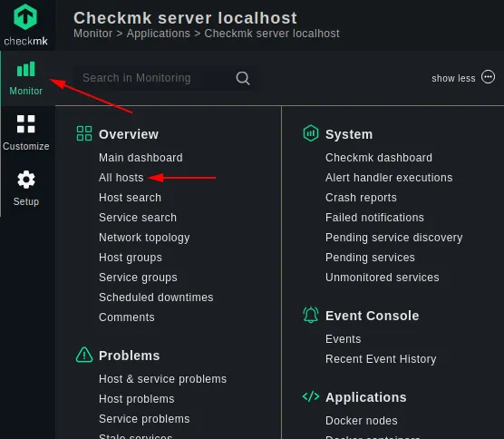Click Monitor in the breadcrumb

pos(92,34)
